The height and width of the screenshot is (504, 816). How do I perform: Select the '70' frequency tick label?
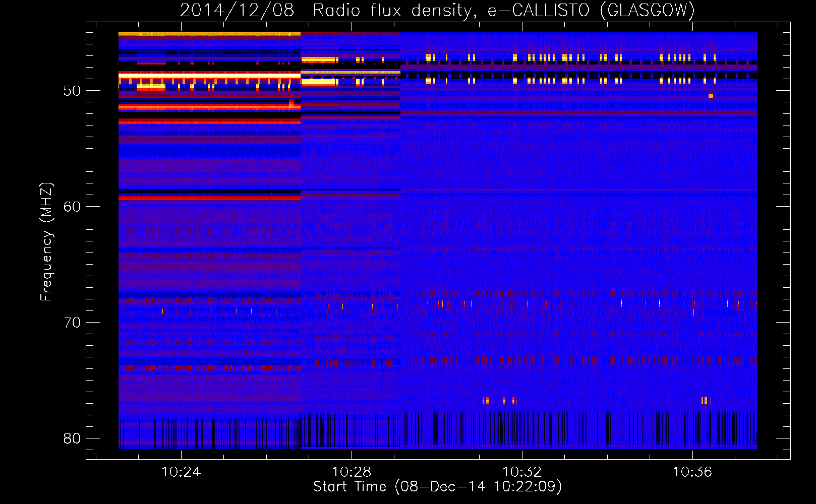[x=72, y=323]
